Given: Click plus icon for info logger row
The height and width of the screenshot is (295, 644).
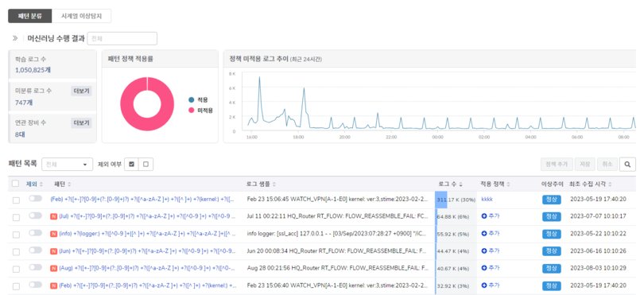Looking at the screenshot, I should point(484,233).
